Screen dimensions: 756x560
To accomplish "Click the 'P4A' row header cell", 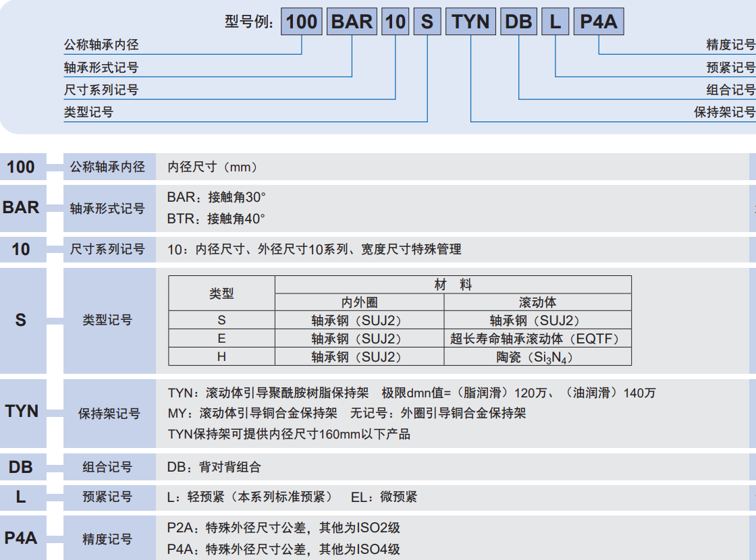I will click(23, 538).
